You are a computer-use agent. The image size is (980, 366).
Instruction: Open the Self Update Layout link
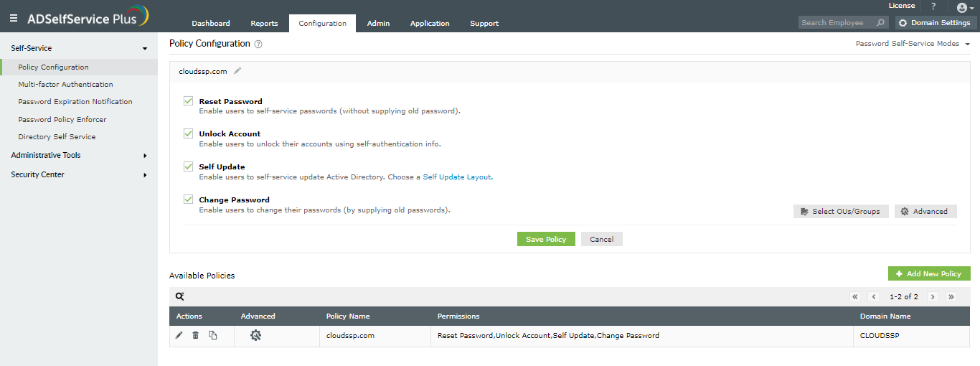click(457, 177)
